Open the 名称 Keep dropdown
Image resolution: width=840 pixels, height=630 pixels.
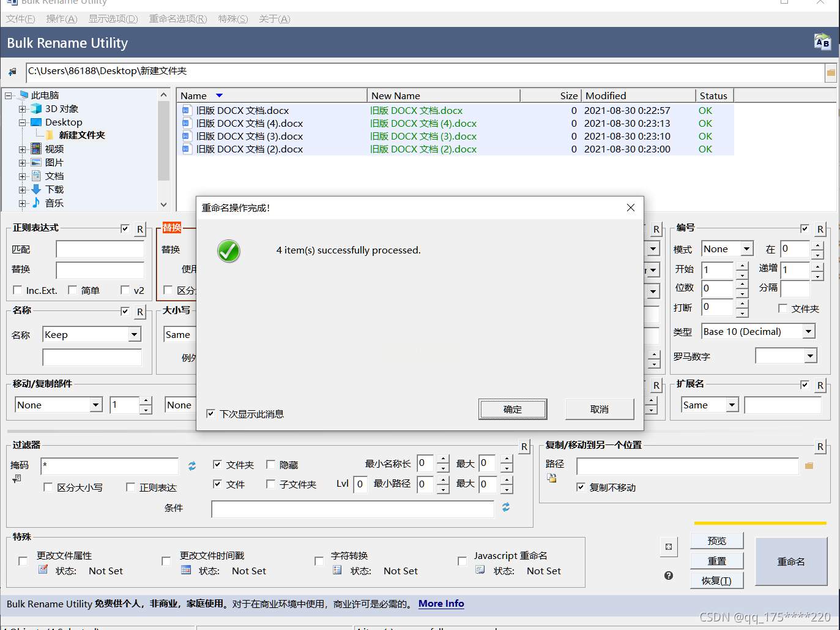pos(134,335)
